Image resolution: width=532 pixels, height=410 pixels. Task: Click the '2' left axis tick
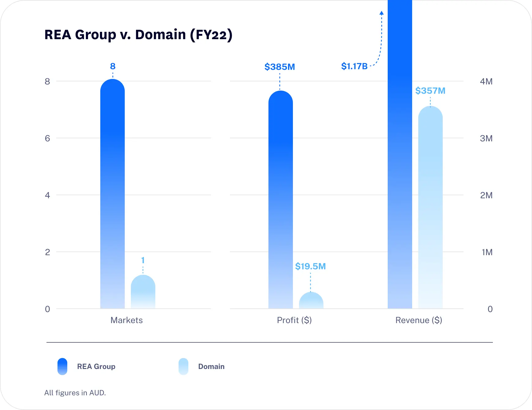tap(47, 252)
